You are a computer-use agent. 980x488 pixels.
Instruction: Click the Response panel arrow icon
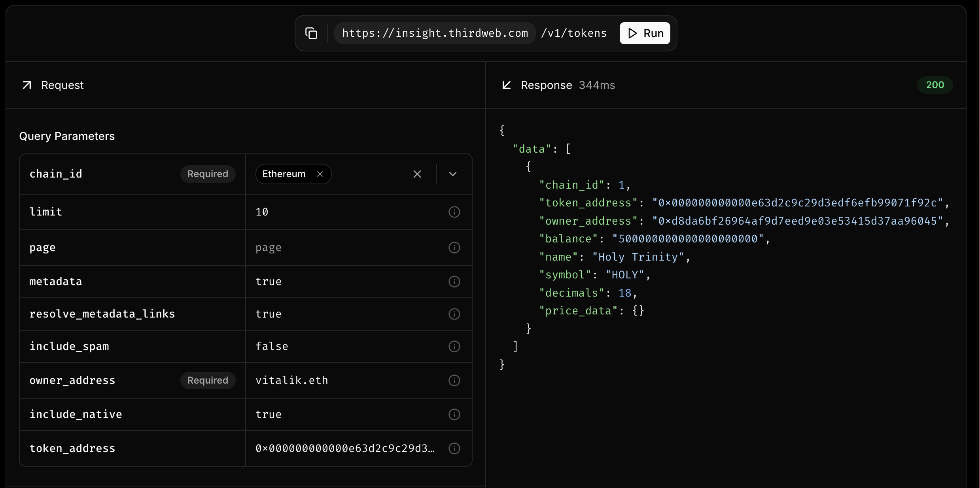[507, 85]
